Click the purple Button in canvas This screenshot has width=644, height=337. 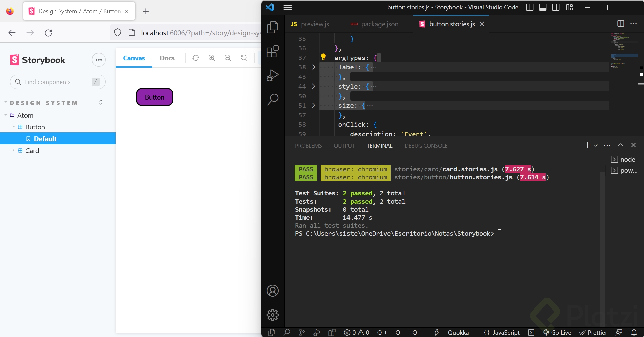pos(154,97)
